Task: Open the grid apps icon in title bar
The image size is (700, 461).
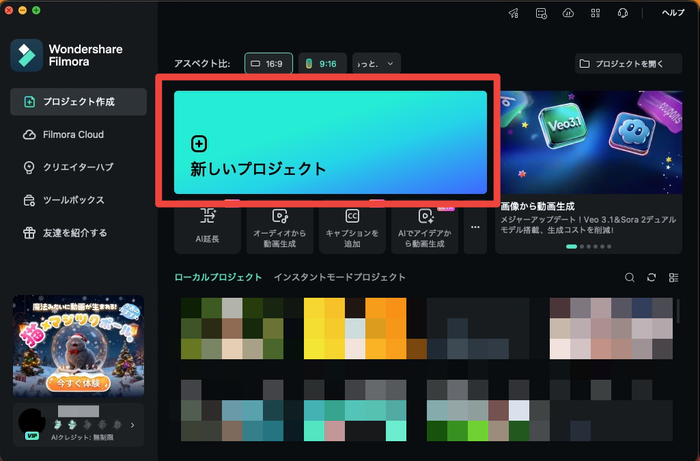Action: (x=596, y=13)
